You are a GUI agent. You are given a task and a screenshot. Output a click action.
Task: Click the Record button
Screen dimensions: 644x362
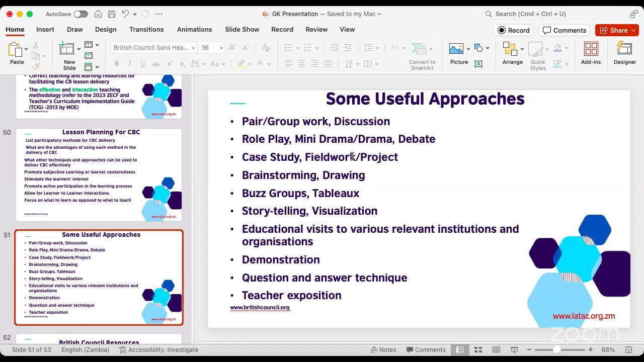514,30
